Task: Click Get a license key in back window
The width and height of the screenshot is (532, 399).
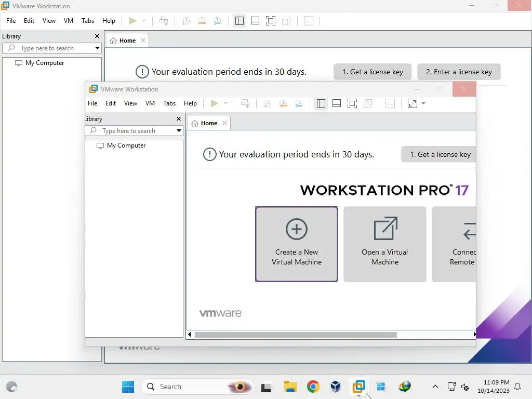Action: 373,72
